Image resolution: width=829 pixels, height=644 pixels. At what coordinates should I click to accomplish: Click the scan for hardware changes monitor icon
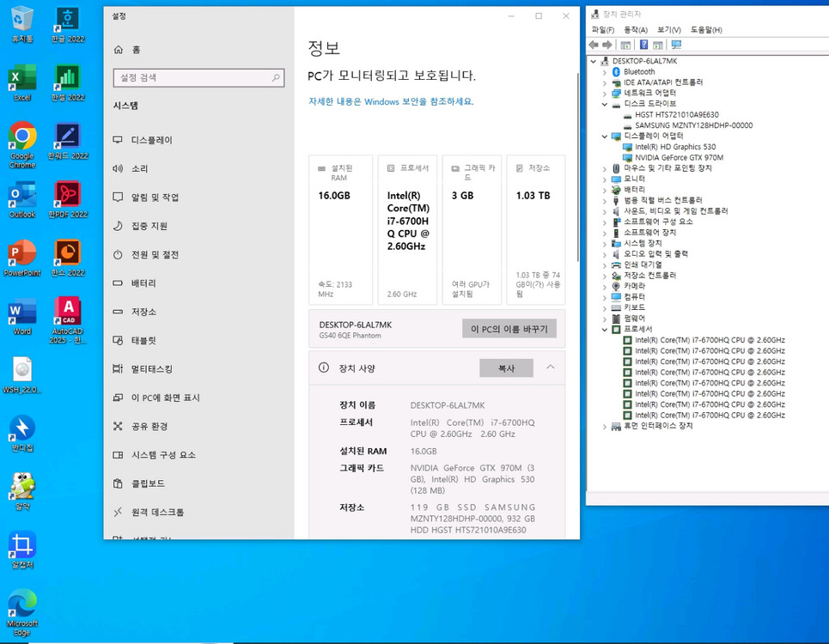click(x=676, y=45)
